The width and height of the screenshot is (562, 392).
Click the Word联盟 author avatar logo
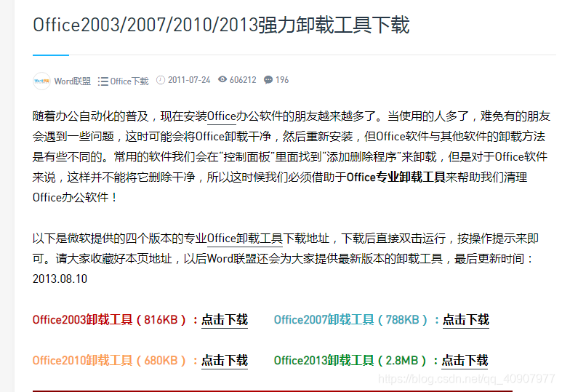pyautogui.click(x=41, y=81)
